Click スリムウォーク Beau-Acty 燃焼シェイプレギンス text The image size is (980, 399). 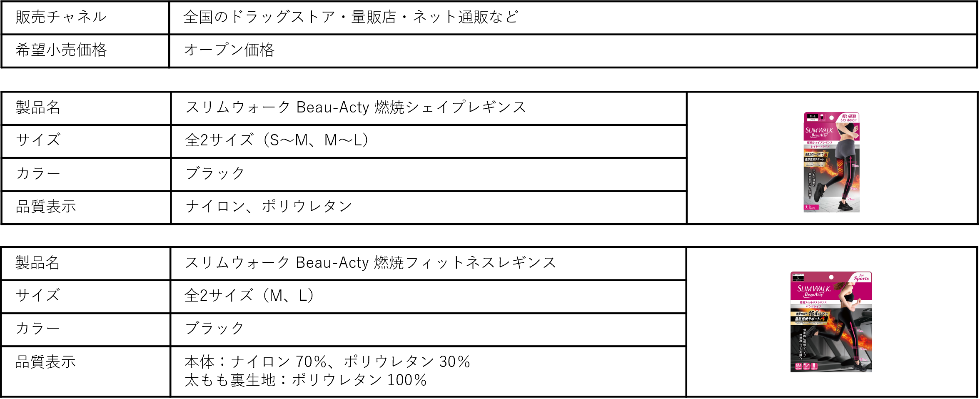click(x=355, y=107)
